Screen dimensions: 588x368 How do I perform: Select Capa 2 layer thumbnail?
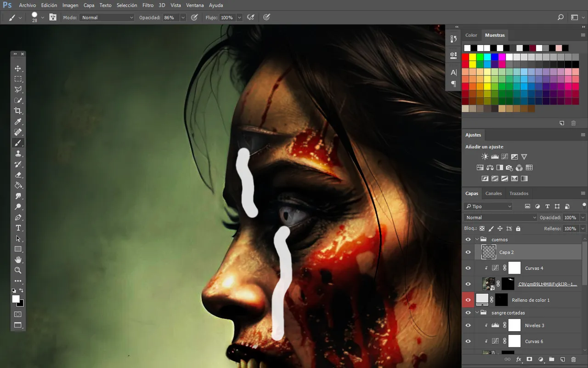pos(488,252)
